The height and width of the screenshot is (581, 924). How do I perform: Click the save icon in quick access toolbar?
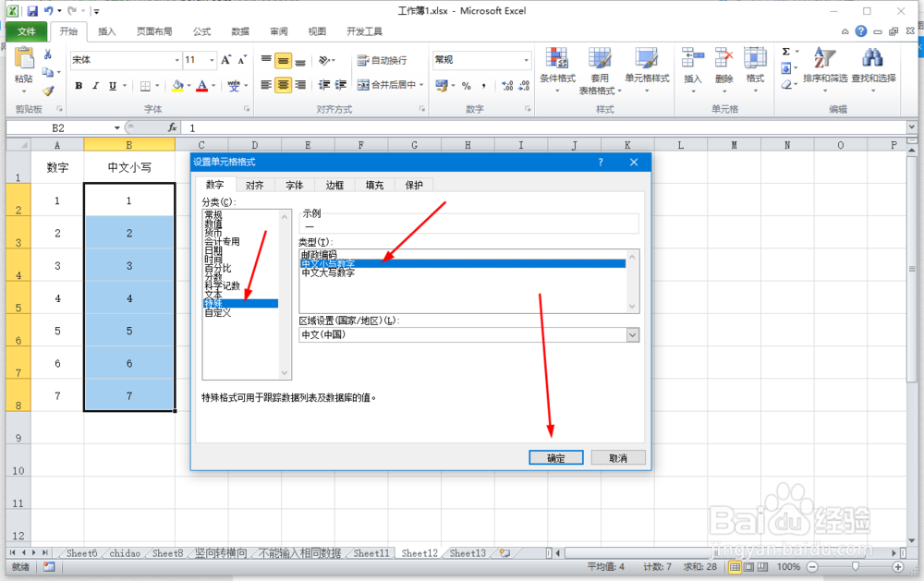point(32,10)
